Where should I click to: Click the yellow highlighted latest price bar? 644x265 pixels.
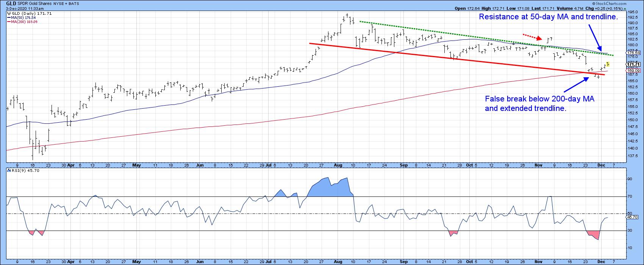tap(608, 64)
